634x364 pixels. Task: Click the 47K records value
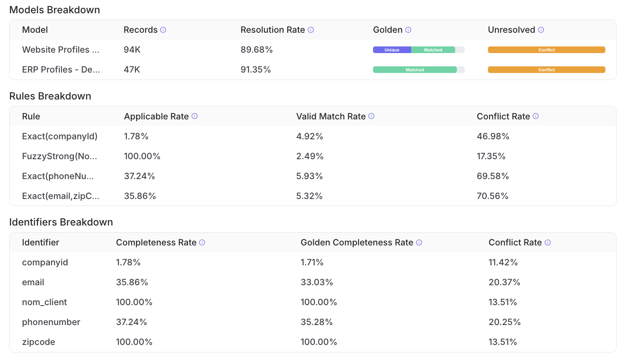tap(132, 70)
